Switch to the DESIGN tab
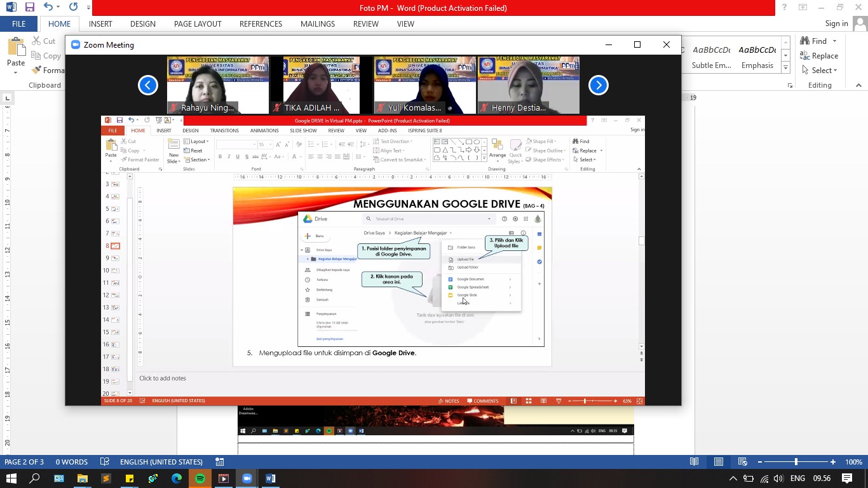Viewport: 868px width, 488px height. coord(143,24)
